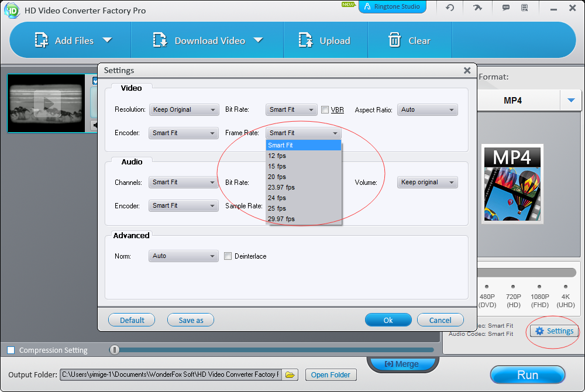Select 23.97 fps from list
585x392 pixels.
[x=303, y=187]
